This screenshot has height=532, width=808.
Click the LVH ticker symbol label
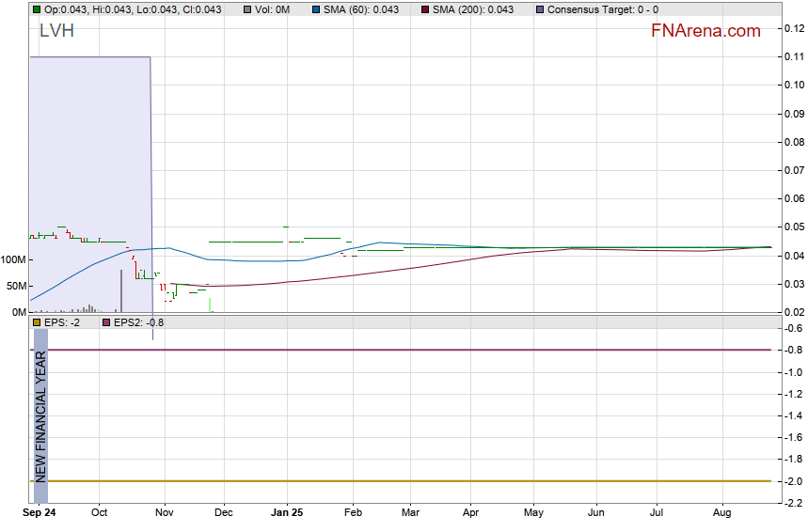tap(56, 31)
